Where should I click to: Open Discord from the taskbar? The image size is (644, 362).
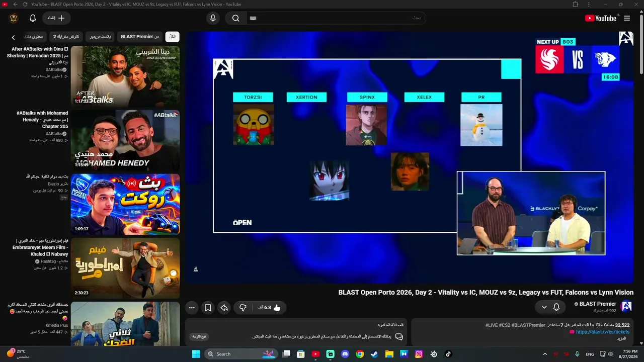345,354
